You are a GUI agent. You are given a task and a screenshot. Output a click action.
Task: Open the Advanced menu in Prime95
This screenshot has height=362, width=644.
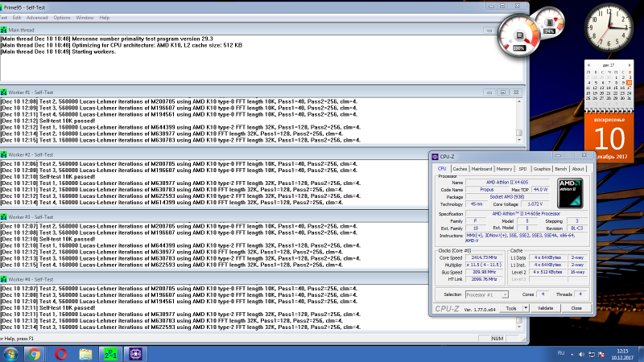tap(36, 17)
